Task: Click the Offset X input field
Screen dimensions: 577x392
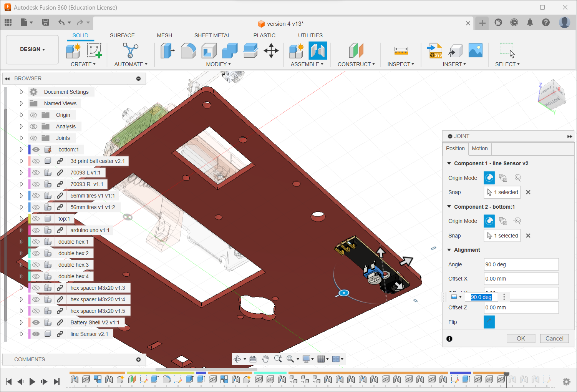Action: click(521, 279)
